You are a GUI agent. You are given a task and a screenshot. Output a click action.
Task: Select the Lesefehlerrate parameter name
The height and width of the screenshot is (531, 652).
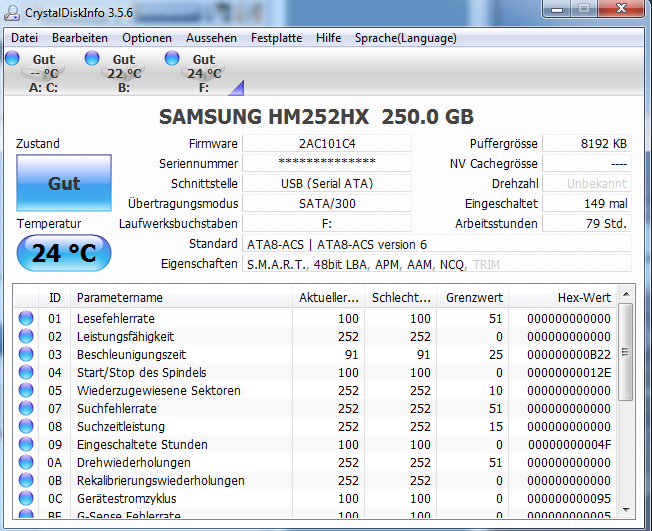coord(116,319)
